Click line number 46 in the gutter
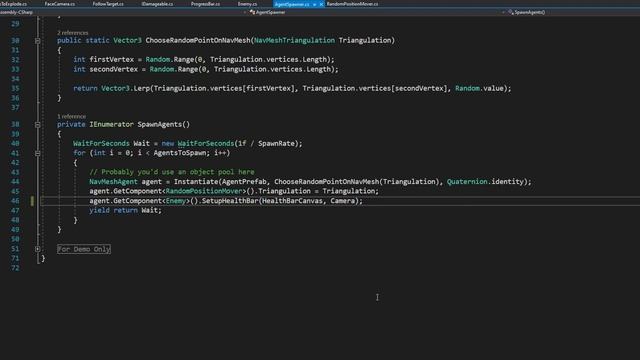Viewport: 640px width, 360px height. pyautogui.click(x=15, y=201)
